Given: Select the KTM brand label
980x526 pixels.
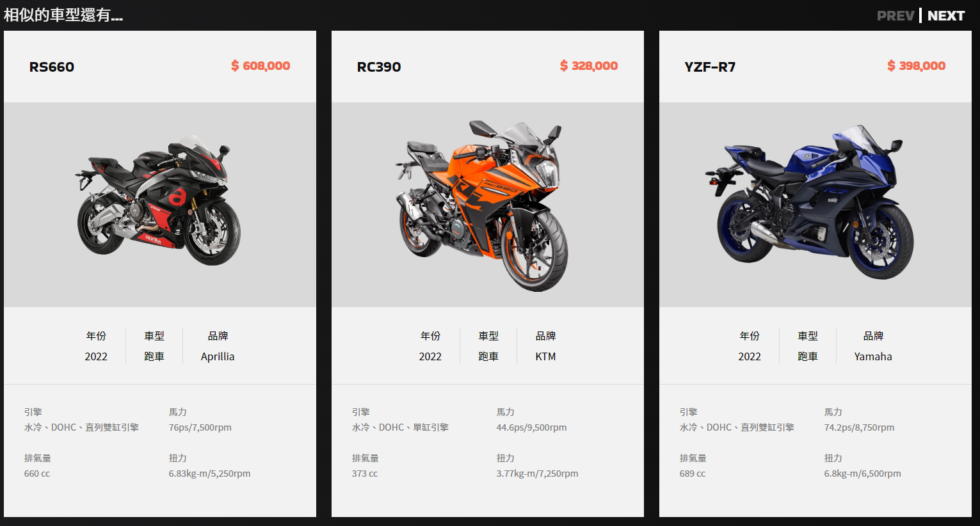Looking at the screenshot, I should click(x=545, y=356).
